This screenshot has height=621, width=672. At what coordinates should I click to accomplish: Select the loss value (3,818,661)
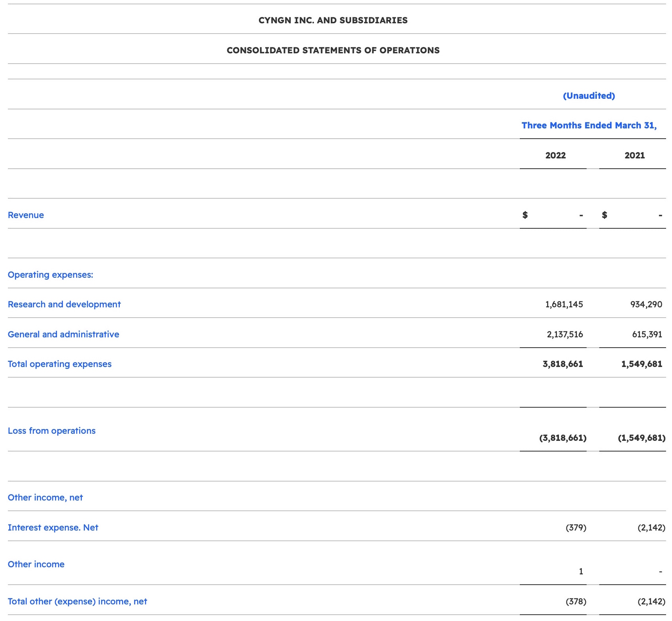(x=563, y=438)
